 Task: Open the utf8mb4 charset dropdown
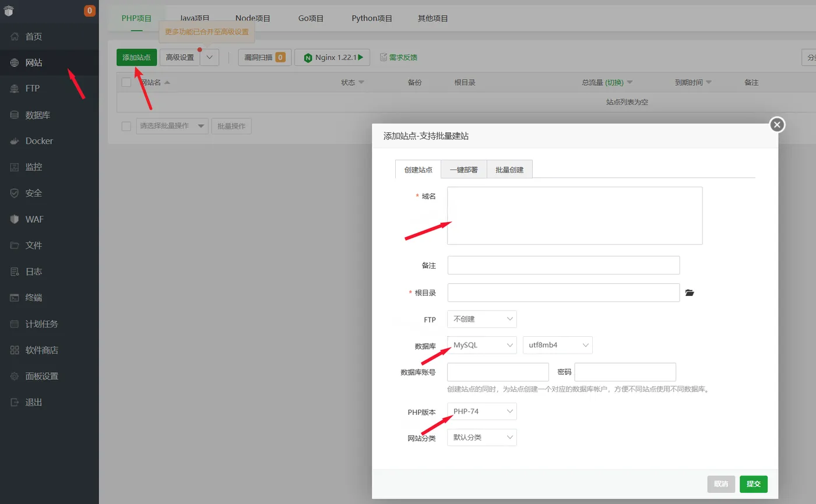coord(558,345)
